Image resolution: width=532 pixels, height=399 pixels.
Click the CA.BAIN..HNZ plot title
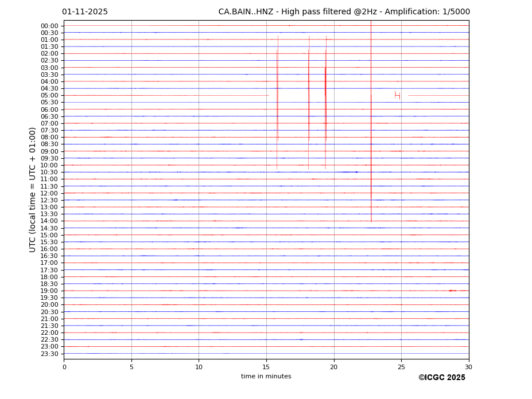(x=344, y=12)
